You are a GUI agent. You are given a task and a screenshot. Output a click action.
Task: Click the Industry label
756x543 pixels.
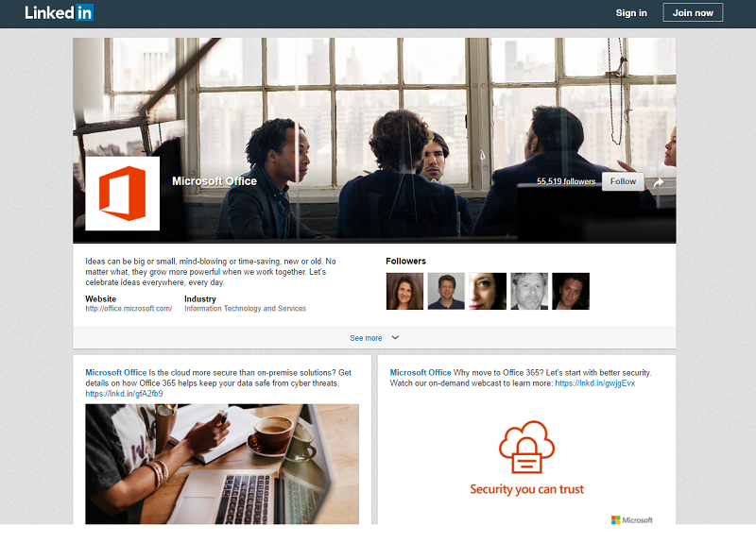[x=200, y=298]
